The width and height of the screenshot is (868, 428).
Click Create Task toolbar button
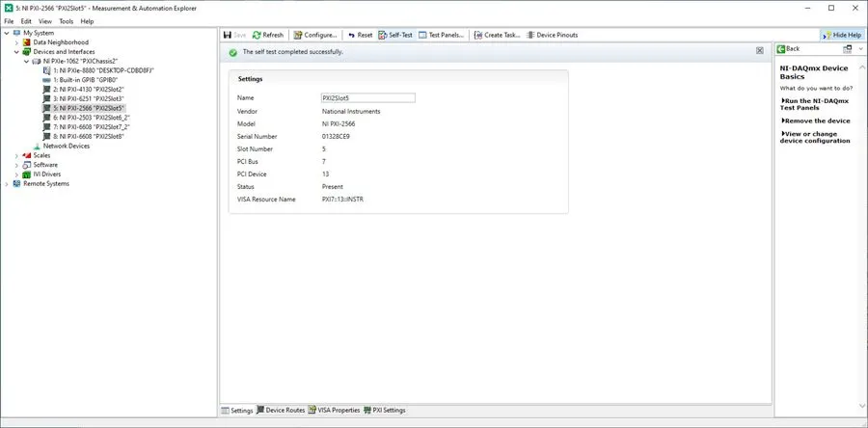(497, 35)
